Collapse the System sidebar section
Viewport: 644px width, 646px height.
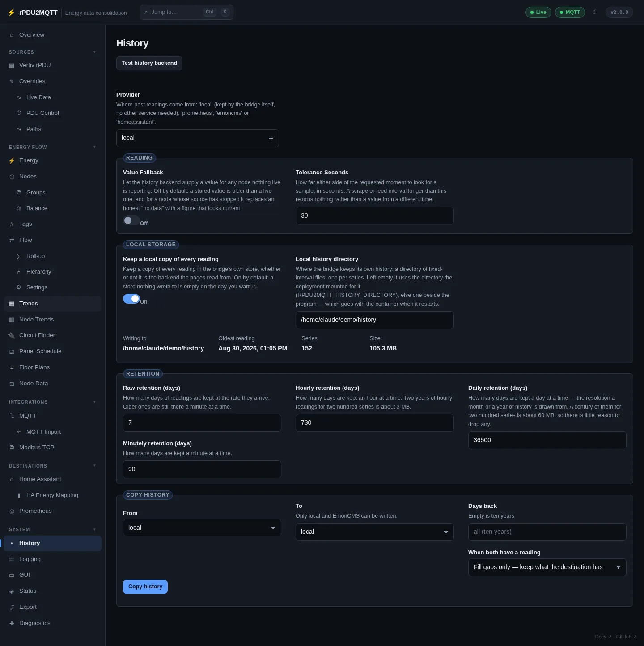tap(53, 529)
